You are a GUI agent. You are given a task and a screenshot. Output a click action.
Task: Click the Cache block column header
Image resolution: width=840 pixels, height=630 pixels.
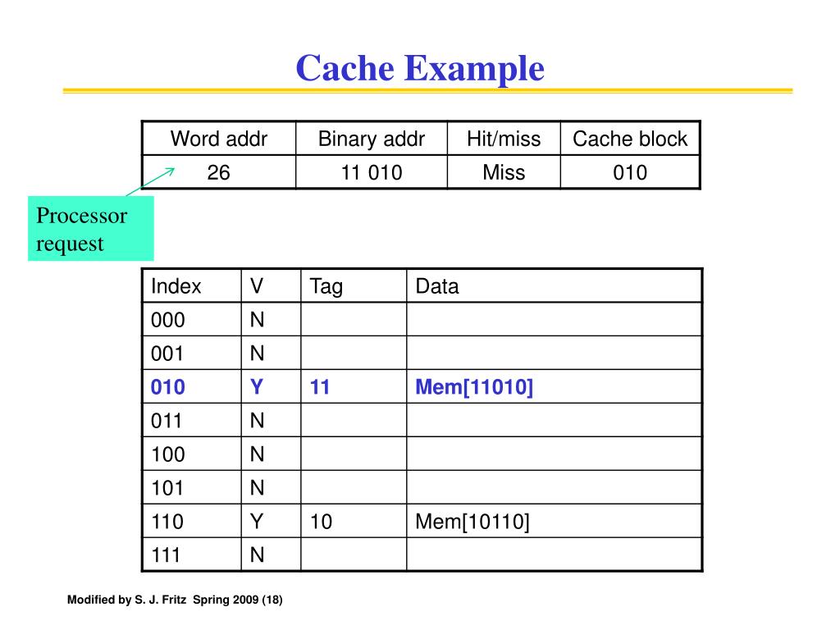point(630,139)
